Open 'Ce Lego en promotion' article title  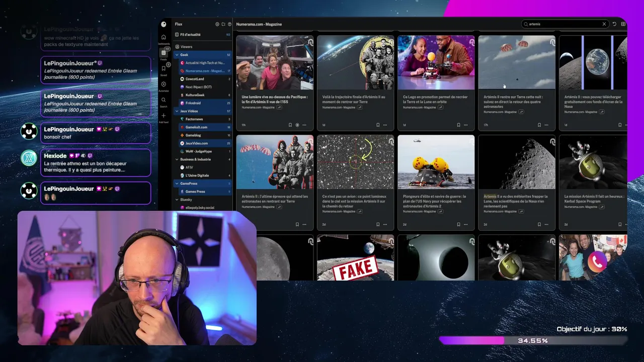pyautogui.click(x=436, y=100)
